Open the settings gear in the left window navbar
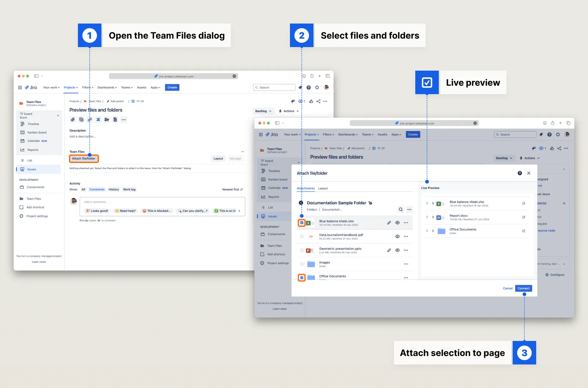 click(x=317, y=88)
